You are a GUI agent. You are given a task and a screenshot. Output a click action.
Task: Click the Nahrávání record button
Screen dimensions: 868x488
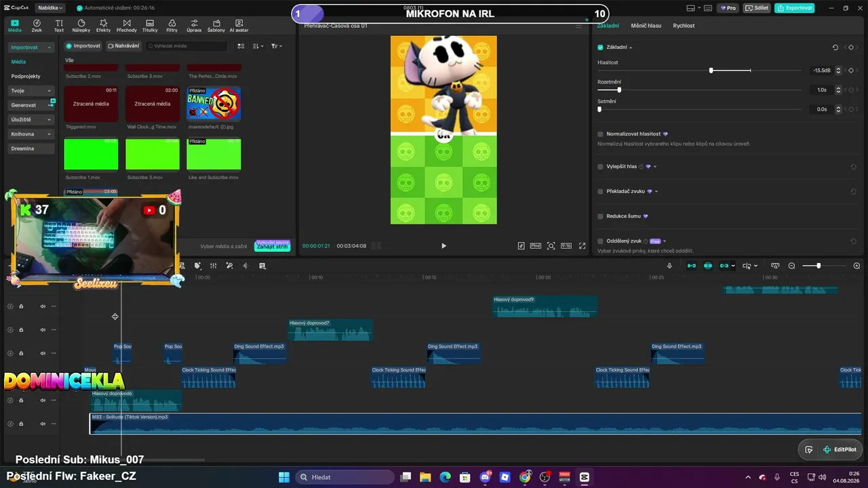pyautogui.click(x=123, y=46)
